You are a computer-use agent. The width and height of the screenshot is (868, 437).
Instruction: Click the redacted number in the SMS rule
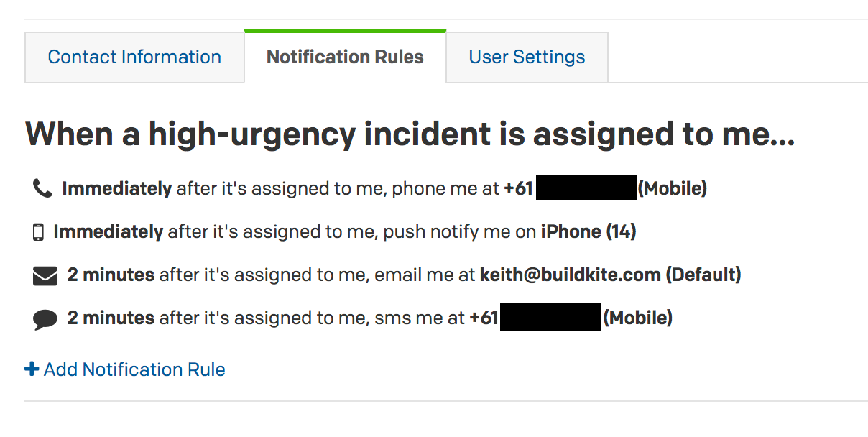tap(550, 318)
